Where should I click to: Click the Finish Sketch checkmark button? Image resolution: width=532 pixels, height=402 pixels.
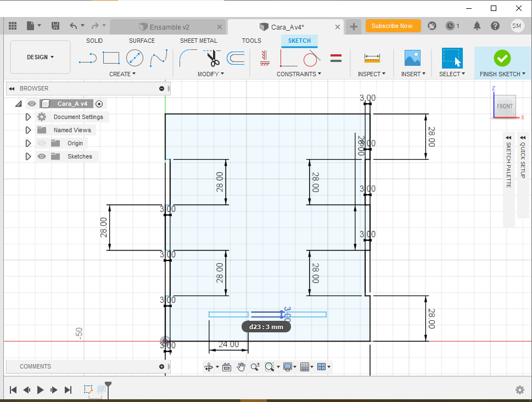coord(502,58)
